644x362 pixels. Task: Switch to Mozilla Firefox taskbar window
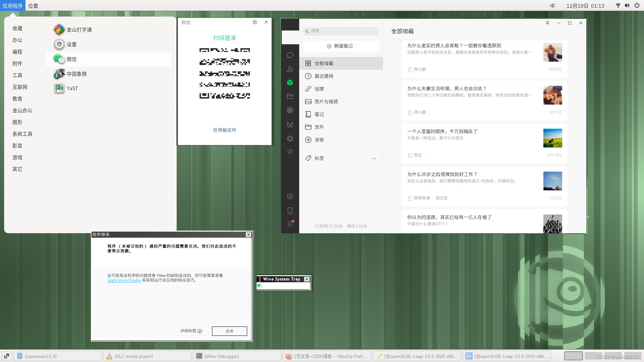point(327,356)
